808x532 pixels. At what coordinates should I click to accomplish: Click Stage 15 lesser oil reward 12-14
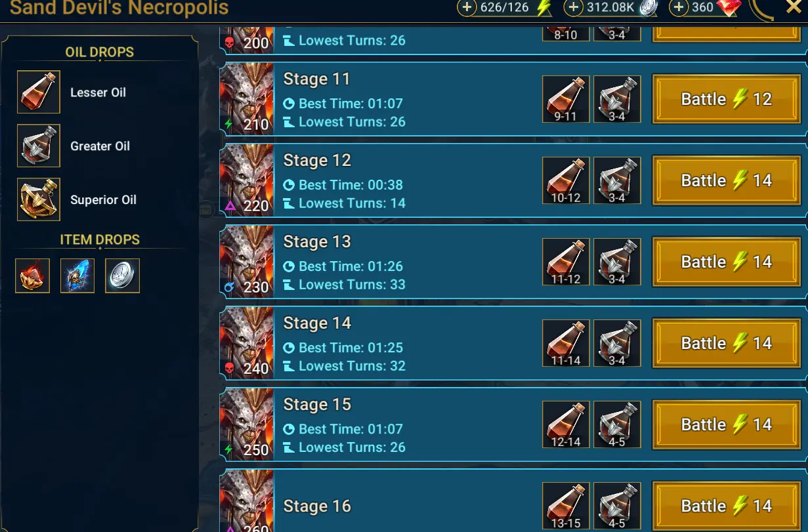[x=566, y=424]
